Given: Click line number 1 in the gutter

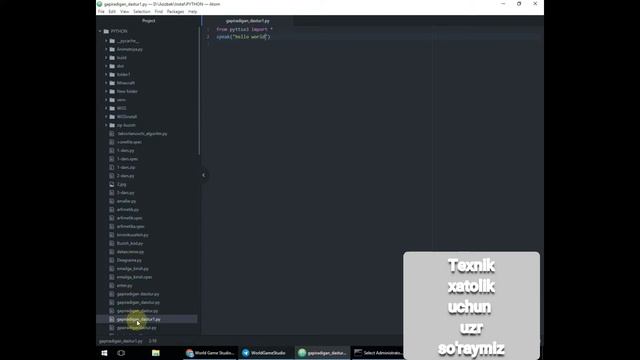Looking at the screenshot, I should [208, 29].
